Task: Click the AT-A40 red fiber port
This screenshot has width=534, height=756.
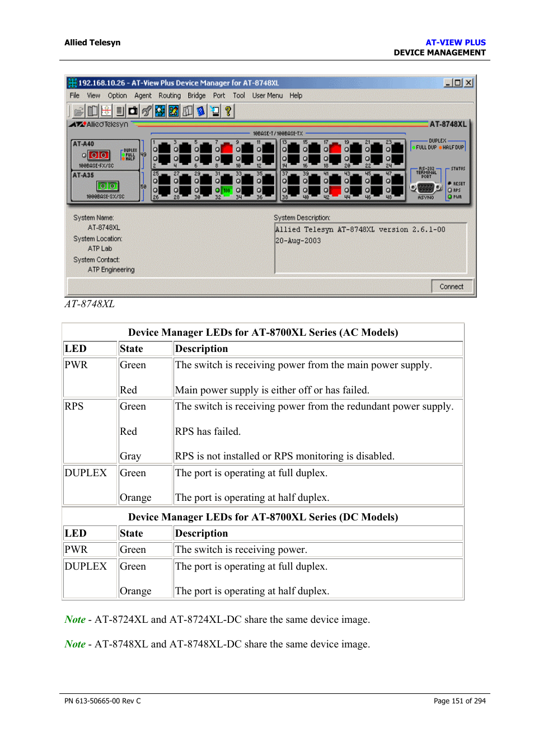Action: [x=99, y=155]
